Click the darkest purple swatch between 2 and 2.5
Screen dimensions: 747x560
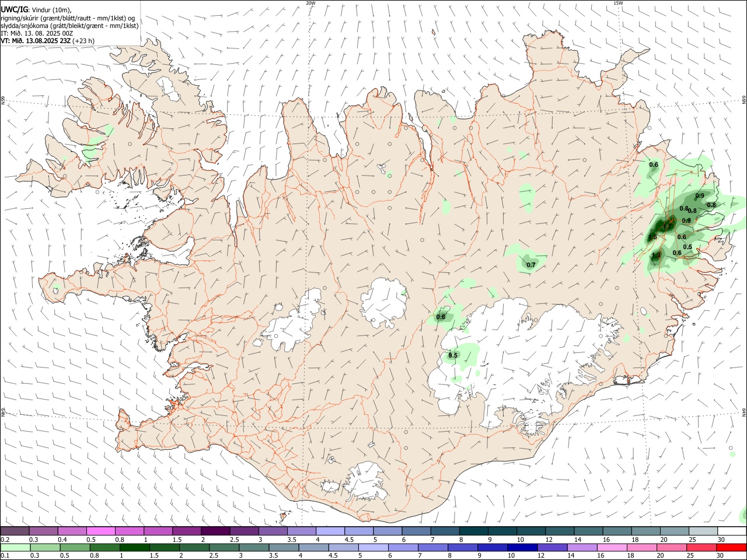[x=215, y=531]
